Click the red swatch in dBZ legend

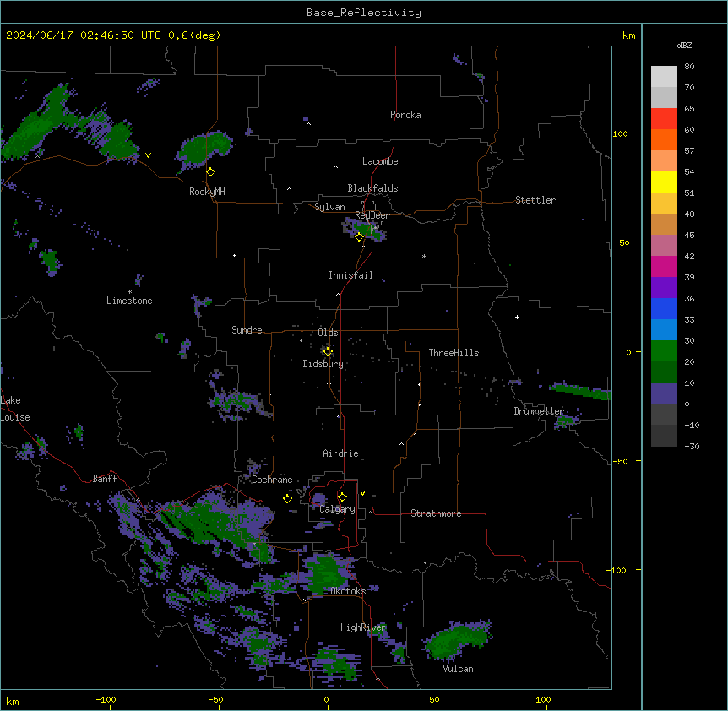click(x=664, y=119)
